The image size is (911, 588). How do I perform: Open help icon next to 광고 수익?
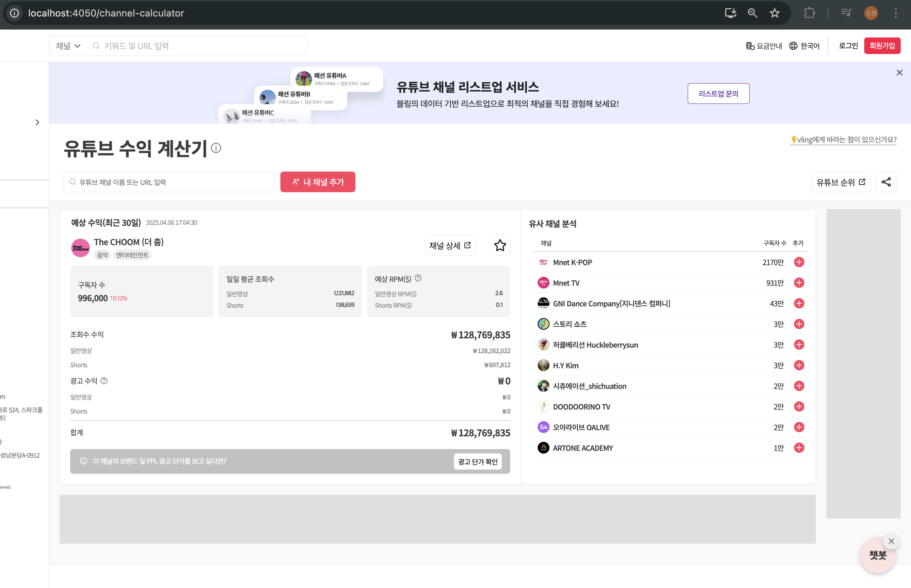point(104,381)
